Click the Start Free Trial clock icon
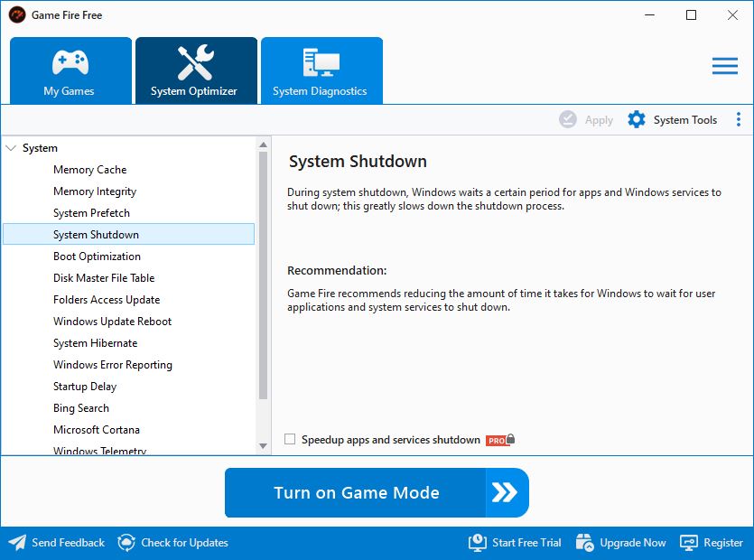This screenshot has height=560, width=754. pos(478,543)
